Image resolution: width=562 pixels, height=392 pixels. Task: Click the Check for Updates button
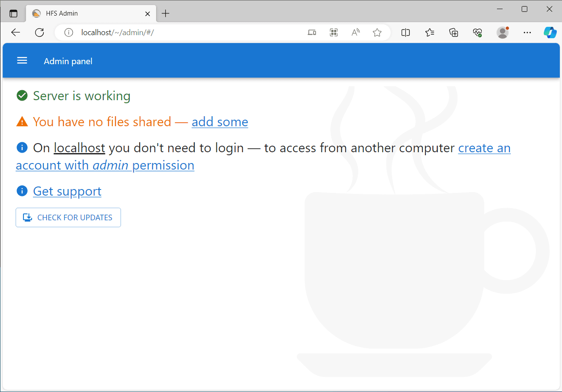[x=68, y=218]
